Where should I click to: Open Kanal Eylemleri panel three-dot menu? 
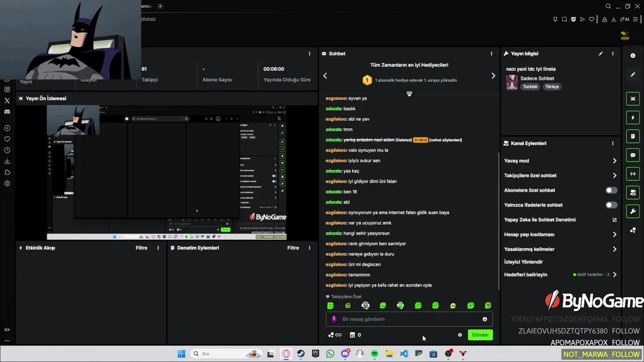pos(613,143)
